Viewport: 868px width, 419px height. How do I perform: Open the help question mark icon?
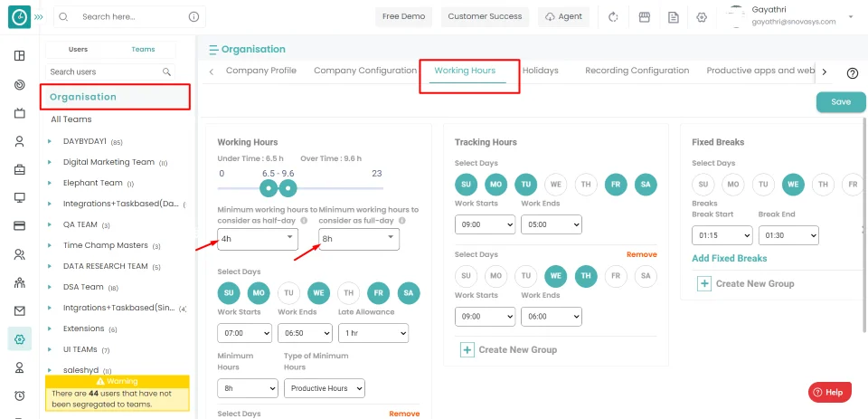point(852,73)
